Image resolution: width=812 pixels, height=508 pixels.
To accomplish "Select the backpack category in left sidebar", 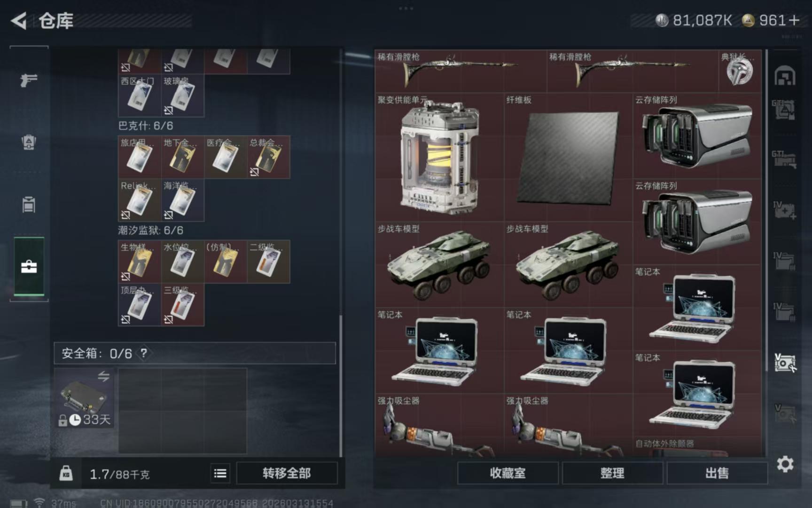I will tap(29, 142).
